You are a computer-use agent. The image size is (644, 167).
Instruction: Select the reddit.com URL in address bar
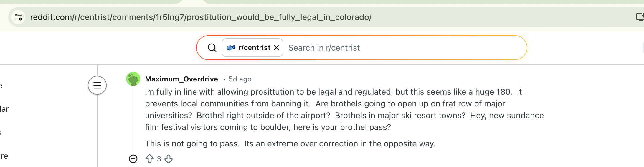200,17
